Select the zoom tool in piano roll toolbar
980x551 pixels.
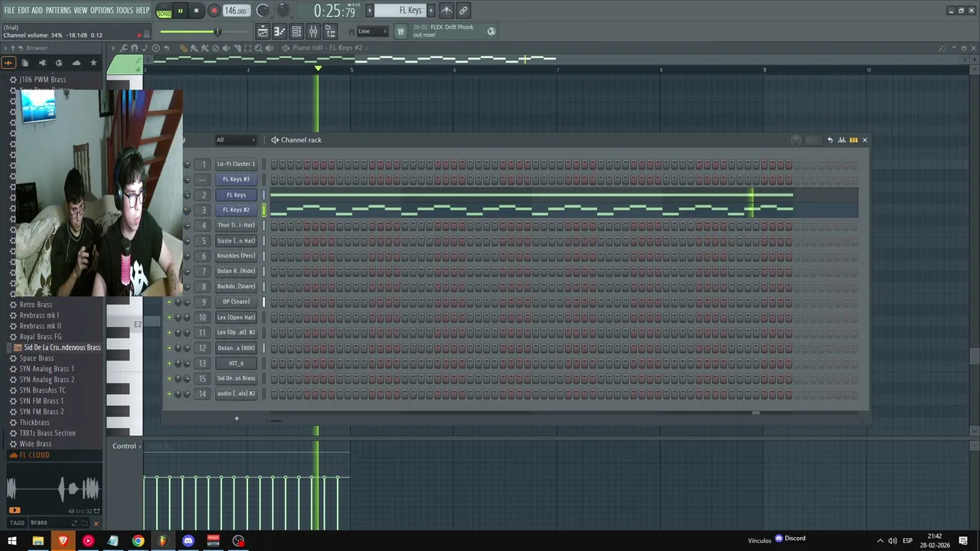pyautogui.click(x=258, y=48)
